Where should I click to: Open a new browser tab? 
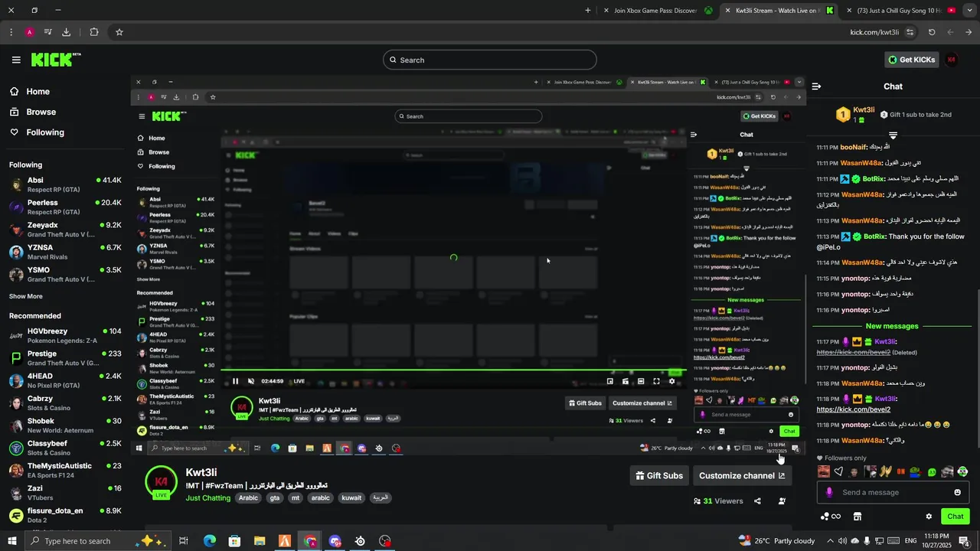[x=588, y=11]
